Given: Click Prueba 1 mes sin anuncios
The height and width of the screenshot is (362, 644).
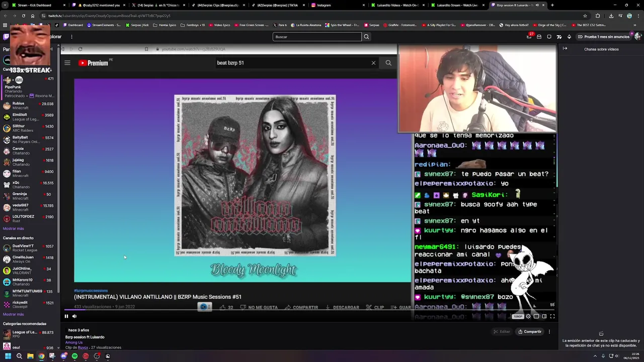Looking at the screenshot, I should [603, 37].
